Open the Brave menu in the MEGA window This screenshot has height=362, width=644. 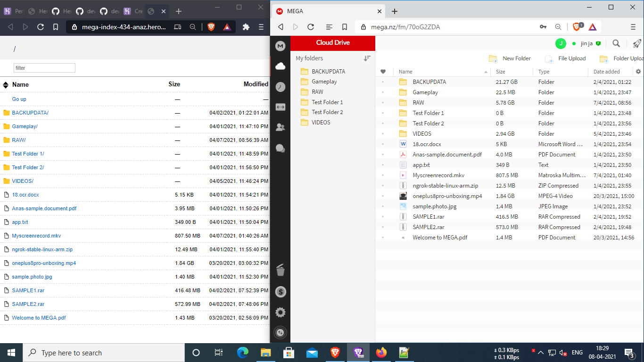pyautogui.click(x=632, y=27)
